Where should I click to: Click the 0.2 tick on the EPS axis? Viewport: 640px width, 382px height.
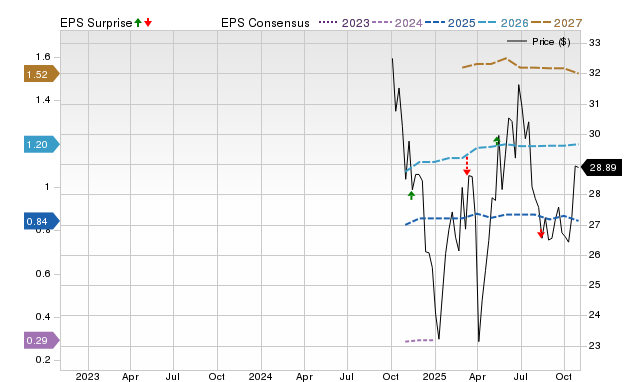point(43,360)
